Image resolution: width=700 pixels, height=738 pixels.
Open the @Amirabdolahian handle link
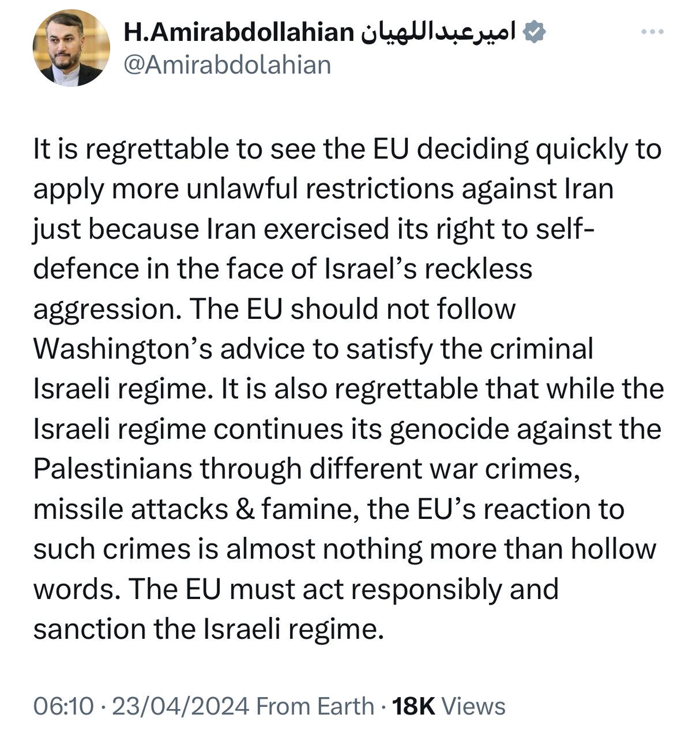(228, 65)
